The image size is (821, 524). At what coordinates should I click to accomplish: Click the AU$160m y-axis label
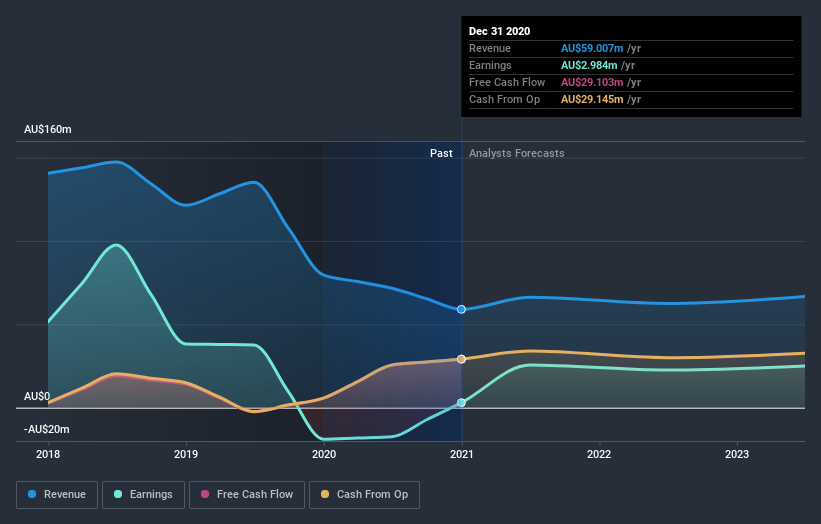click(x=48, y=129)
